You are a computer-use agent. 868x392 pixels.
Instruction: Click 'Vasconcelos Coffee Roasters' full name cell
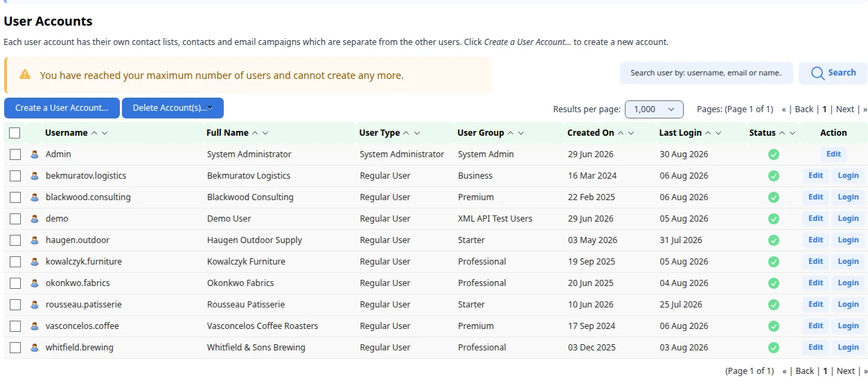[263, 326]
